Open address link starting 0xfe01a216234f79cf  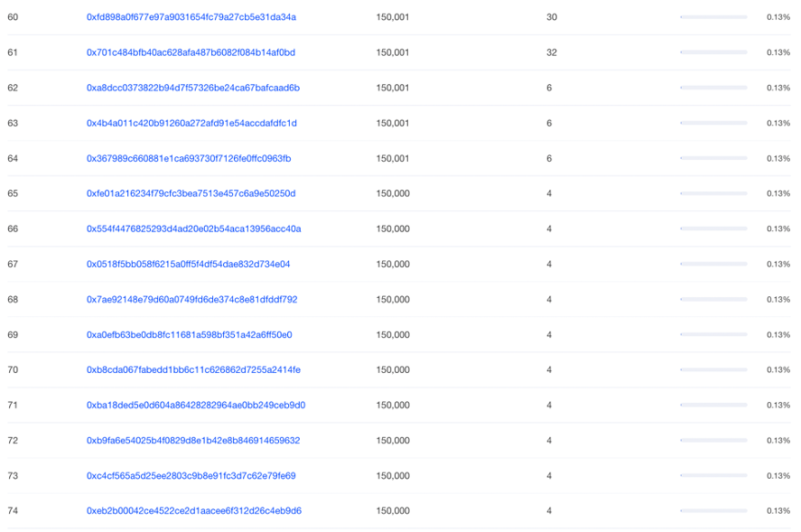point(191,193)
